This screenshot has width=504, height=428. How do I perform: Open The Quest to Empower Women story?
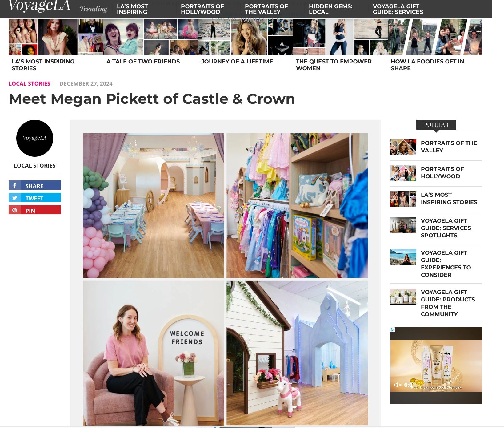click(334, 65)
